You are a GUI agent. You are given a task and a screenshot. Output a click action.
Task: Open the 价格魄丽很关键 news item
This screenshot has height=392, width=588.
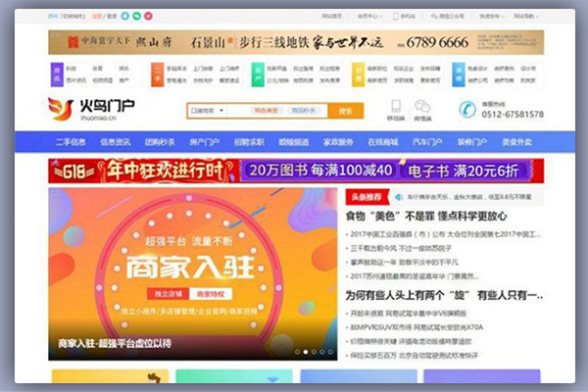pyautogui.click(x=411, y=341)
